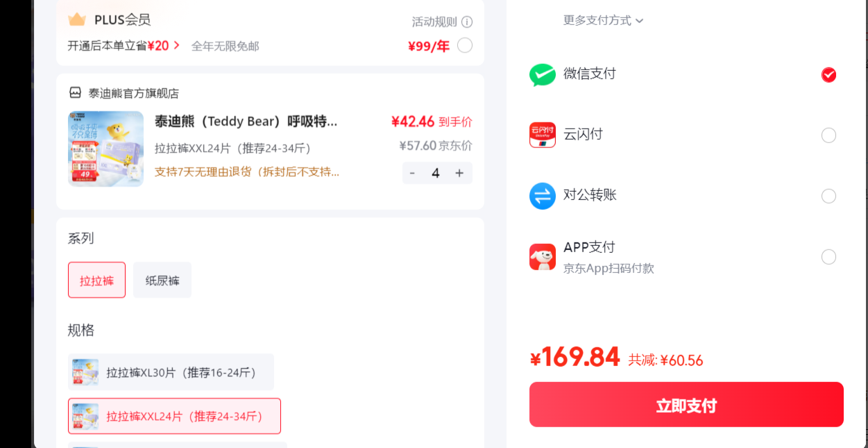Enable the PLUS membership ¥99/year radio button
Screen dimensions: 868x448
pyautogui.click(x=465, y=45)
